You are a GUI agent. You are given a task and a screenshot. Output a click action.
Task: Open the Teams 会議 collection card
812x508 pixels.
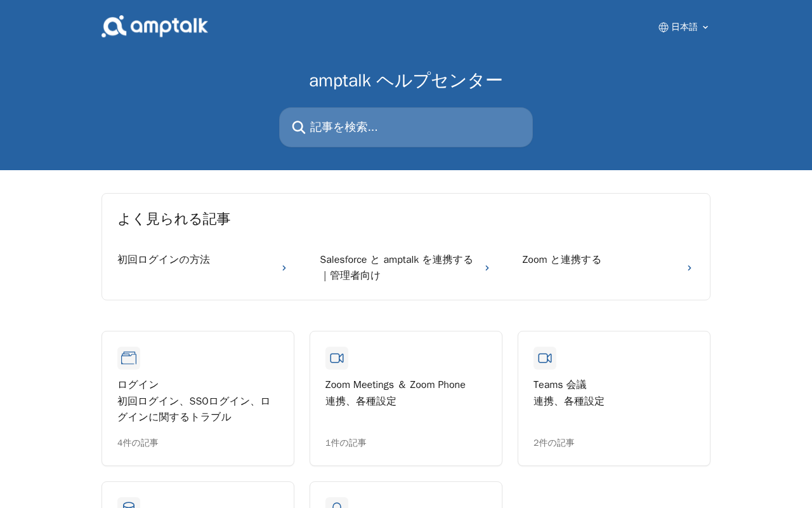pyautogui.click(x=614, y=398)
